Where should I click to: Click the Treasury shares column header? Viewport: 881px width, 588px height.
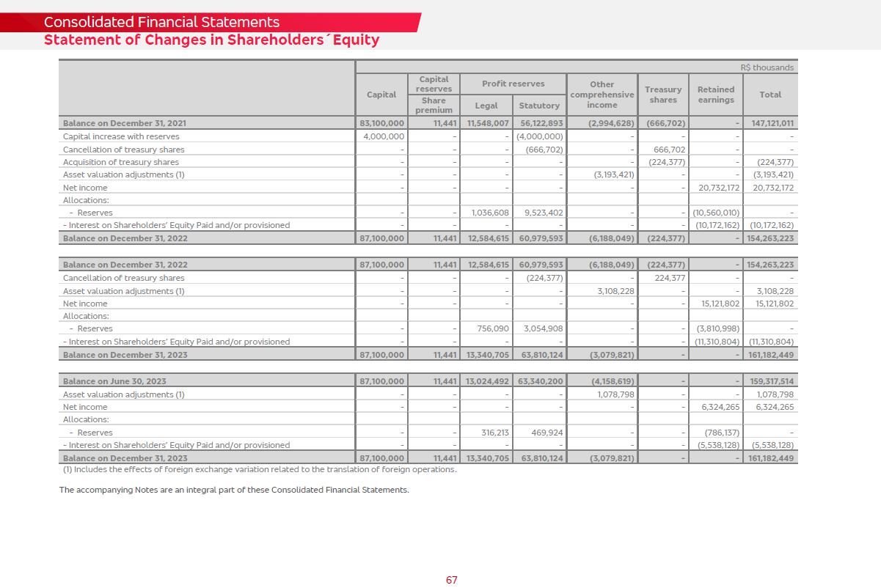tap(663, 95)
